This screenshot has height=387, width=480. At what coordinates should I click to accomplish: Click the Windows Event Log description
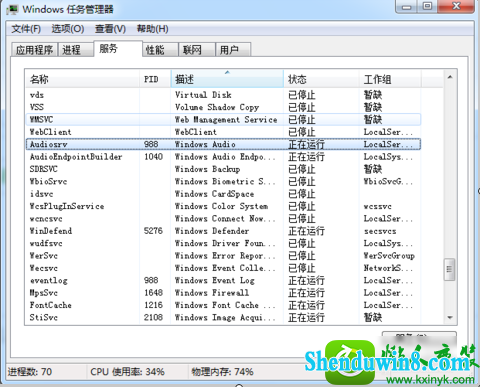point(215,280)
